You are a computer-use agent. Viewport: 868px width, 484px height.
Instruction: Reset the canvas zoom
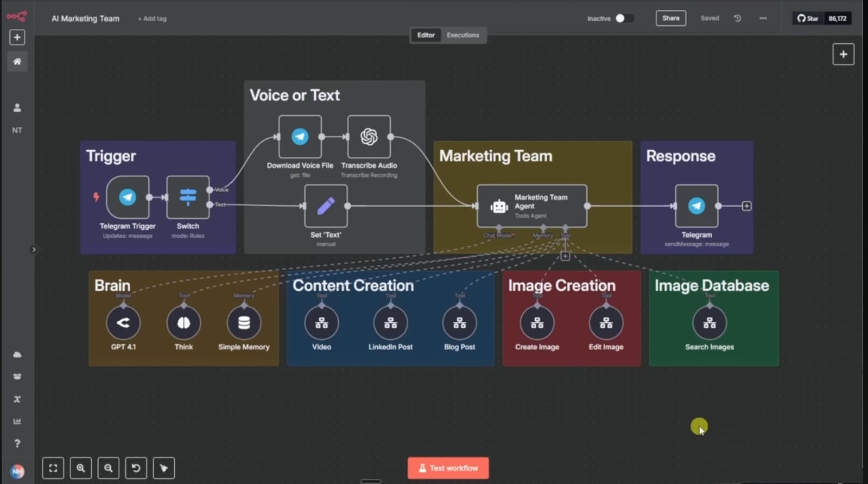[x=136, y=468]
